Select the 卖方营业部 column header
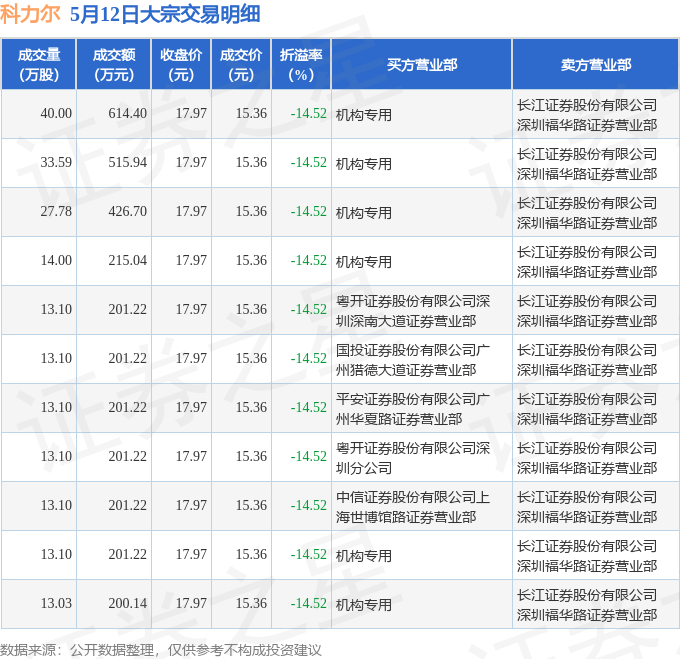This screenshot has height=659, width=680. coord(596,65)
